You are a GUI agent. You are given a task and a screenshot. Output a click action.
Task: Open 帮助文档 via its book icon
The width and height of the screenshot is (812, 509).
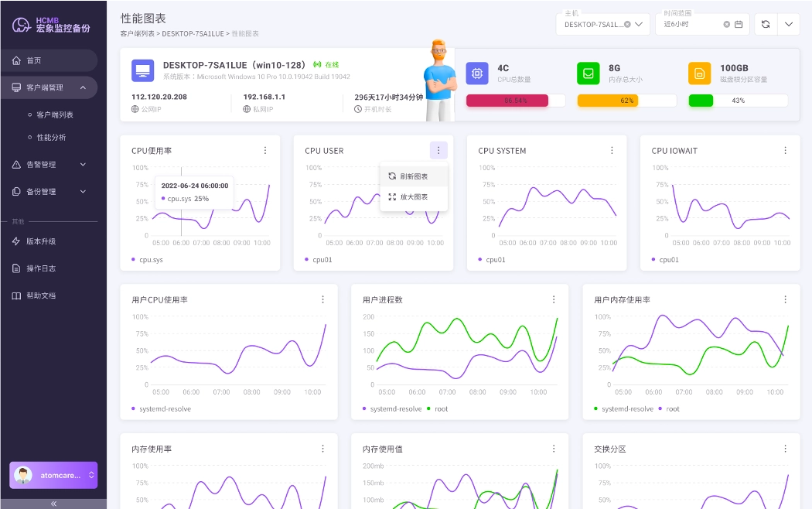click(x=16, y=295)
